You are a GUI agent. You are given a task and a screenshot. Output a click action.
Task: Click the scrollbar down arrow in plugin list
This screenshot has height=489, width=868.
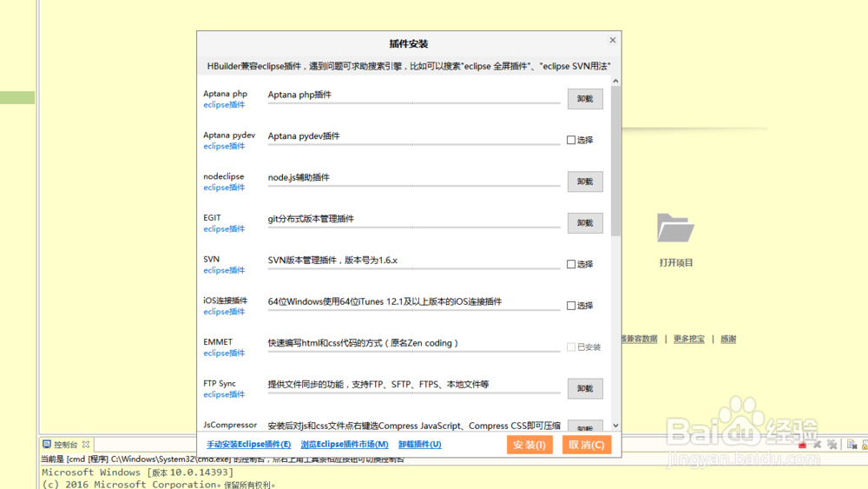pyautogui.click(x=615, y=426)
